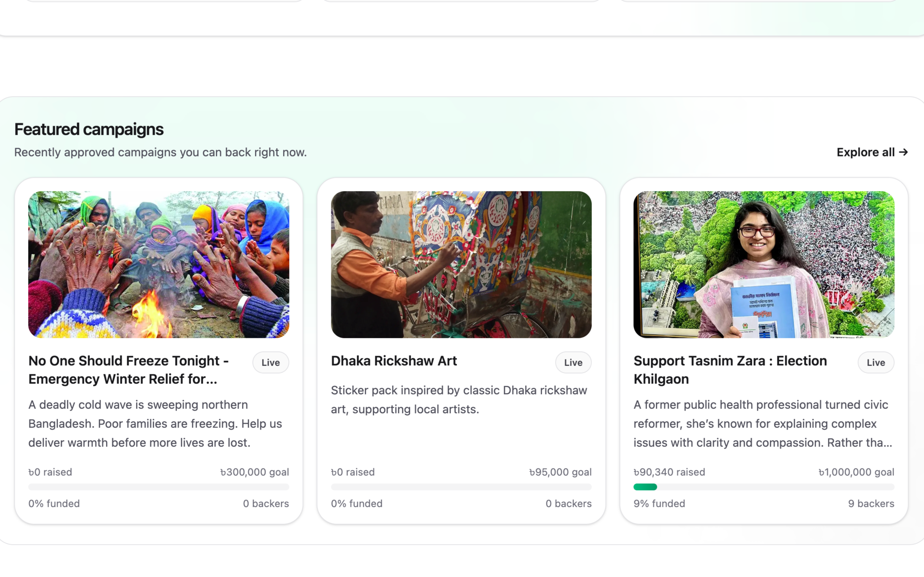Click the rickshaw artist cover image

click(461, 265)
